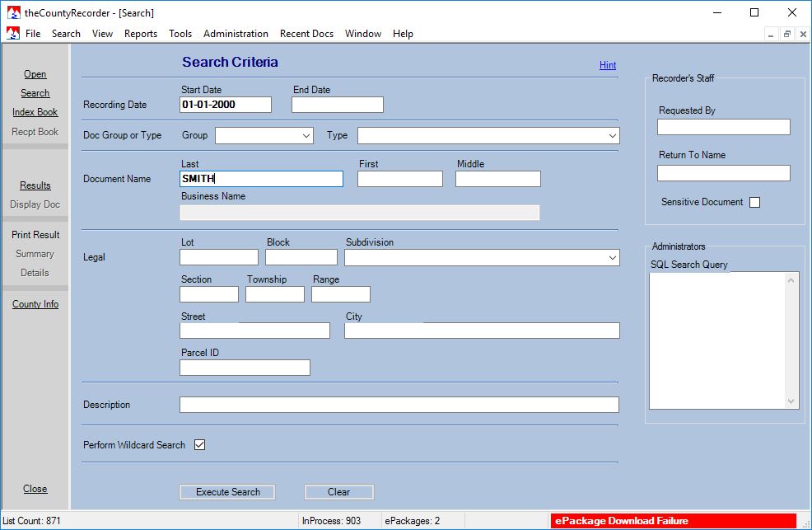Click the theCountyRecorder app icon in title bar

tap(13, 12)
